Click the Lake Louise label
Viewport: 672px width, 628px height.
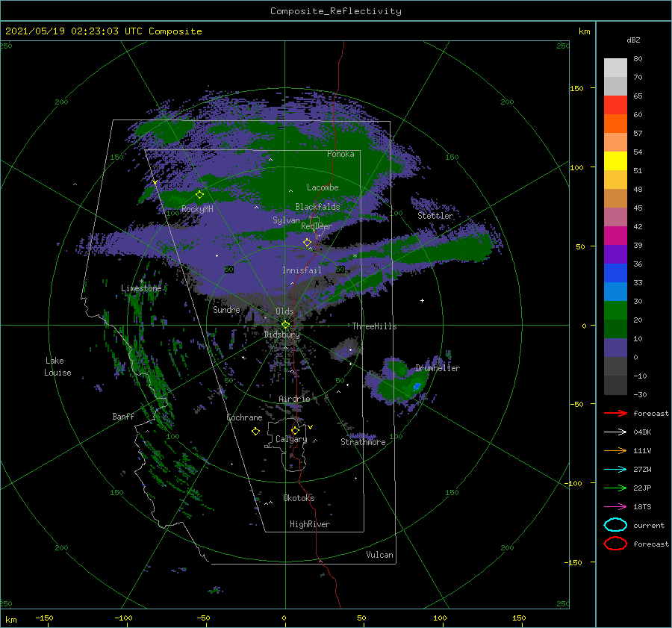click(x=57, y=367)
